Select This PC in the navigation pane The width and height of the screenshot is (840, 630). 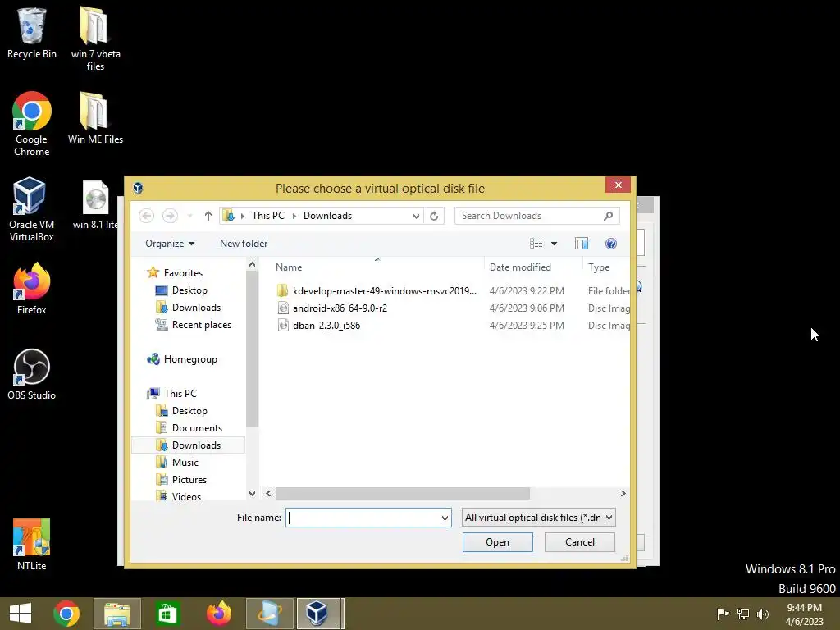tap(172, 393)
